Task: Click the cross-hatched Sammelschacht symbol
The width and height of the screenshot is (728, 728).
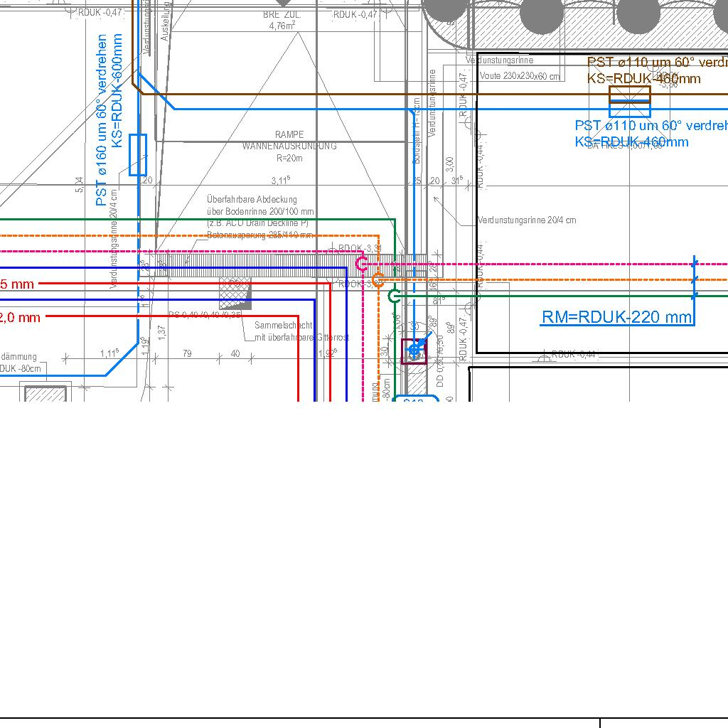Action: (x=235, y=293)
